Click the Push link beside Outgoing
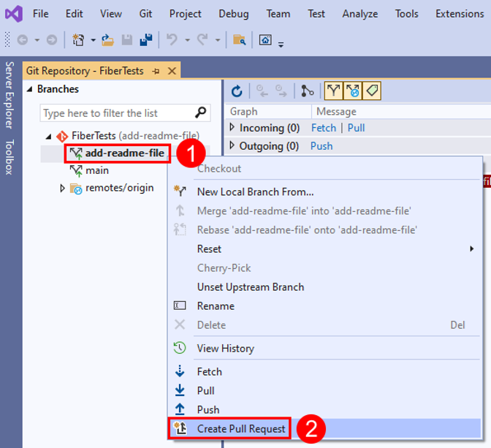This screenshot has height=448, width=491. pos(321,146)
